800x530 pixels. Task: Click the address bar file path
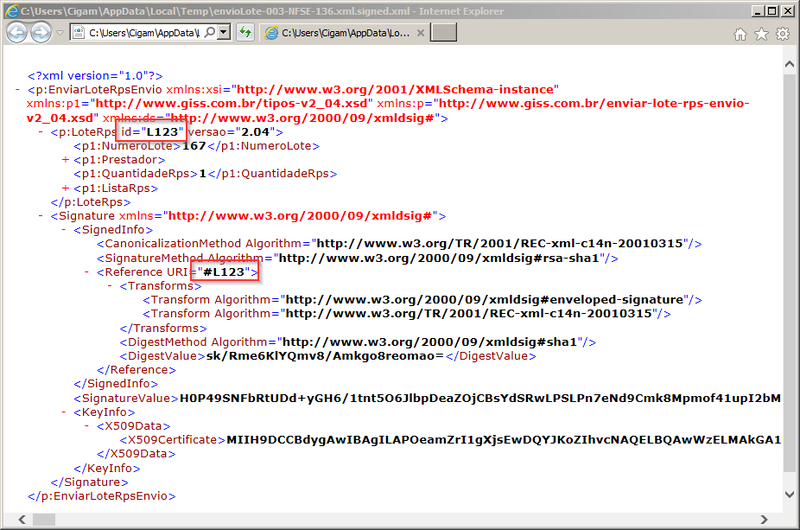point(144,33)
